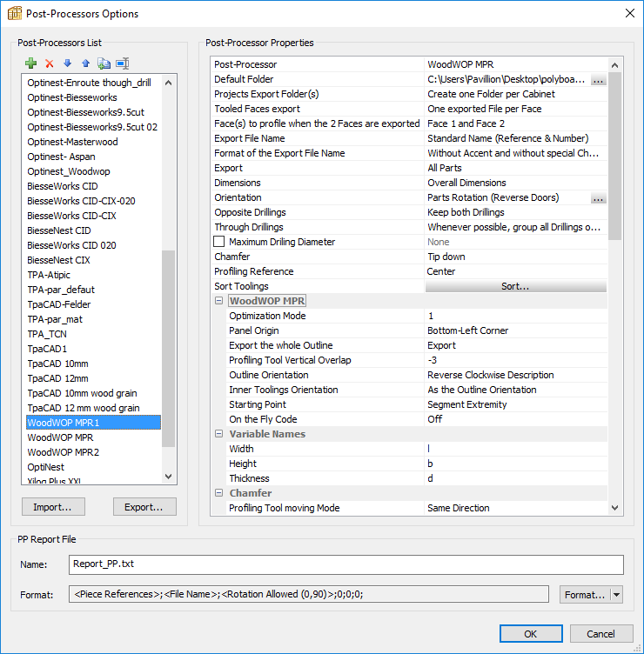Add a new post-processor with green plus
This screenshot has height=654, width=644.
(x=30, y=63)
